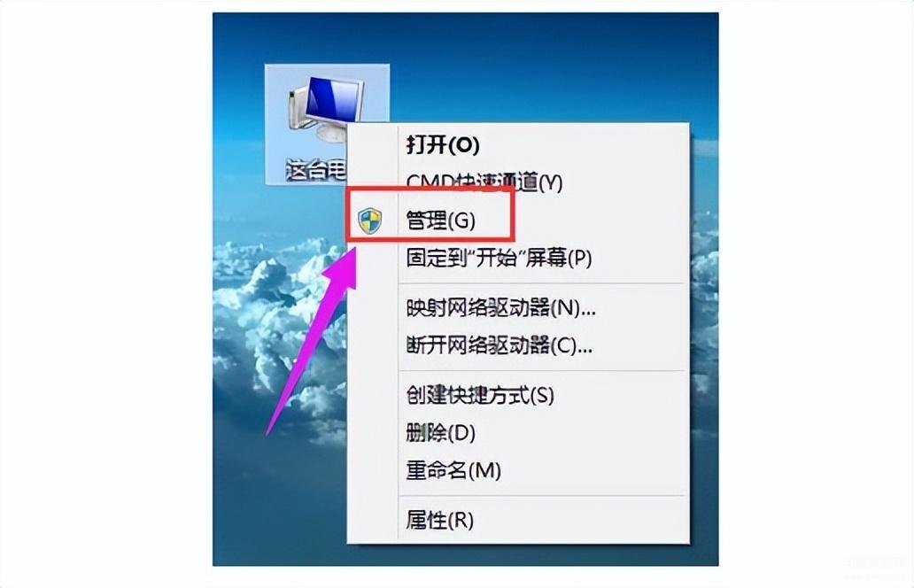Select 创建快捷方式(S) menu item
Screen dimensions: 914x588
[480, 395]
